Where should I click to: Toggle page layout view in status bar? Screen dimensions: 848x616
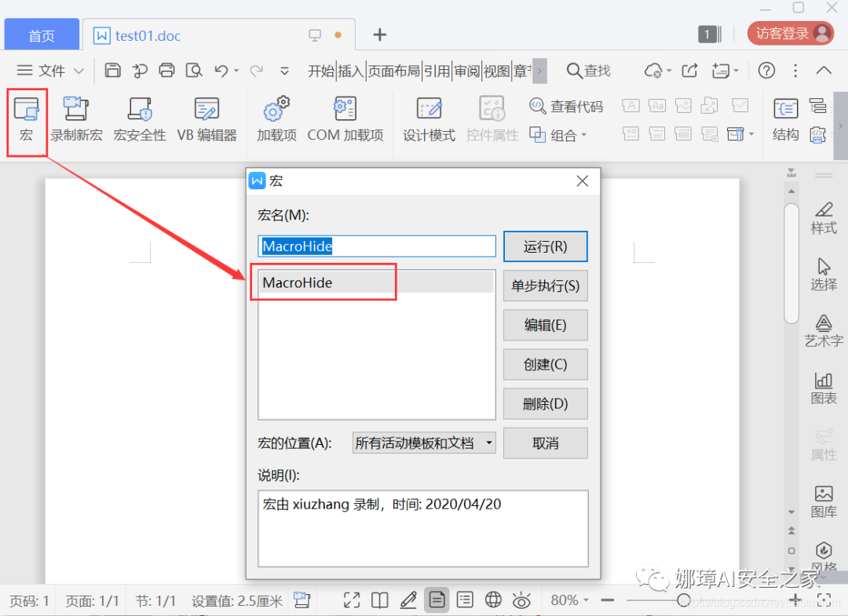(437, 600)
